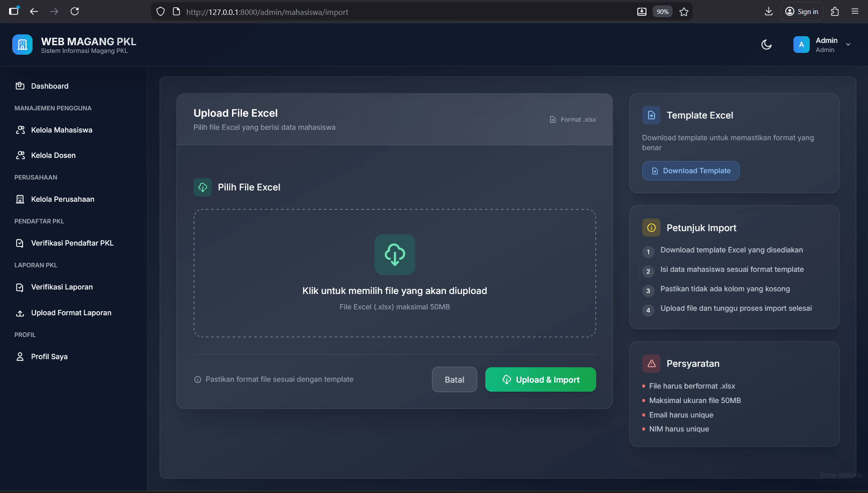Click 'Pastikan format file sesuai dengan template' note
This screenshot has height=493, width=868.
(x=279, y=379)
